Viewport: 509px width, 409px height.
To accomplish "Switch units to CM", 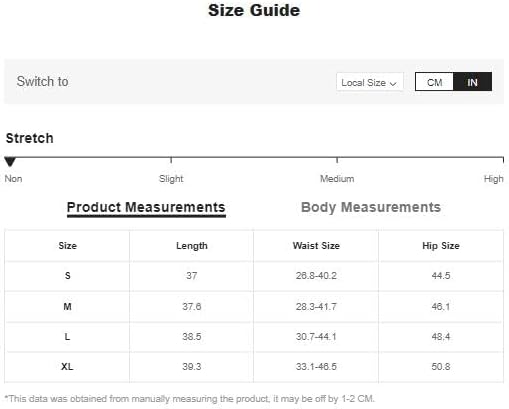I will pyautogui.click(x=434, y=82).
